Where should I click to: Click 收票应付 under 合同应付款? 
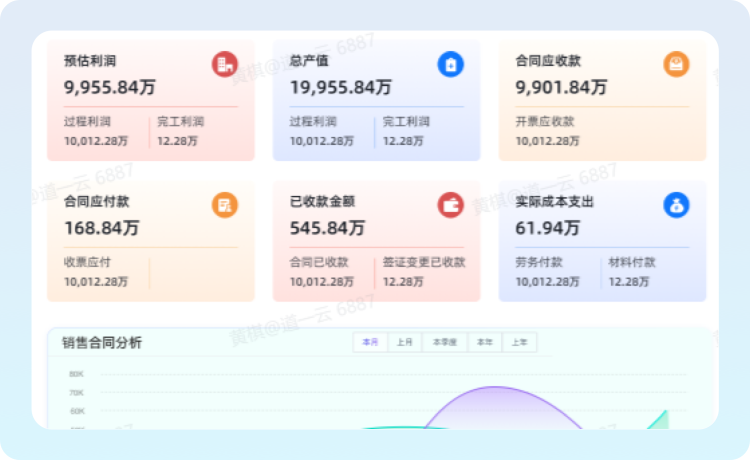pos(87,263)
